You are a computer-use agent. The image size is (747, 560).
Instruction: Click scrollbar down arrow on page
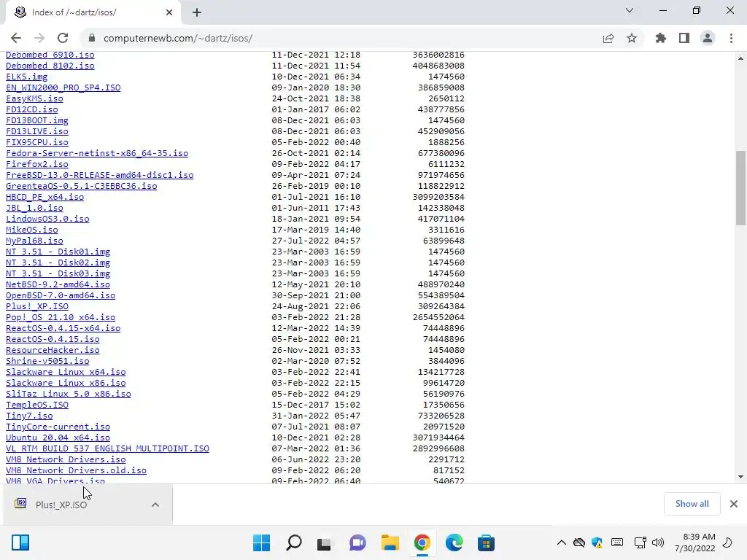740,477
